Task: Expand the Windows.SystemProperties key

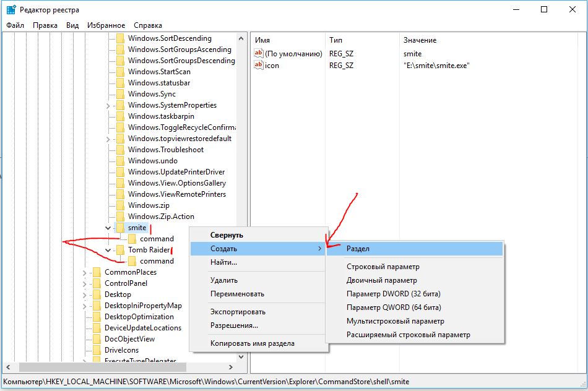Action: pyautogui.click(x=108, y=105)
